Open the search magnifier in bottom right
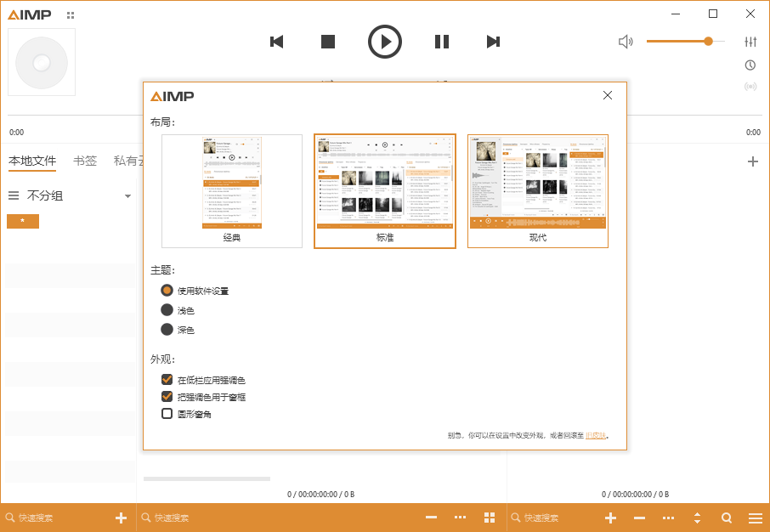 (727, 518)
